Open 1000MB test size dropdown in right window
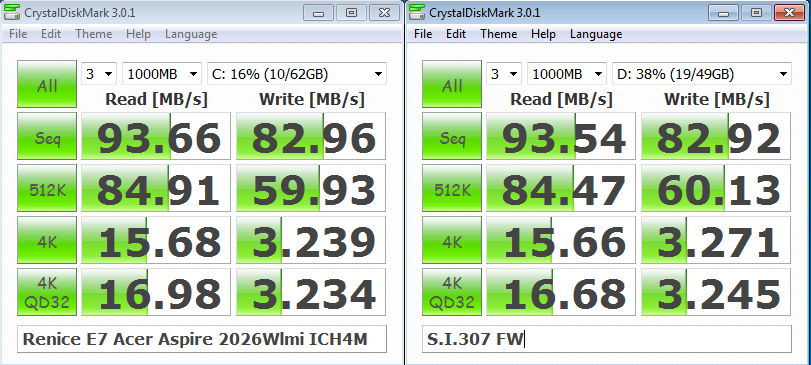Screen dimensions: 811x365 tap(567, 74)
